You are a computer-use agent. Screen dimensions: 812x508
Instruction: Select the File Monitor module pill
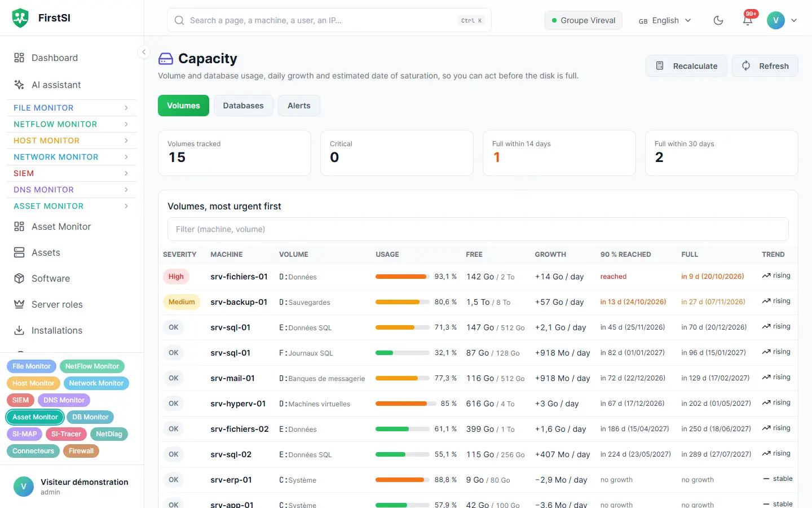(32, 366)
